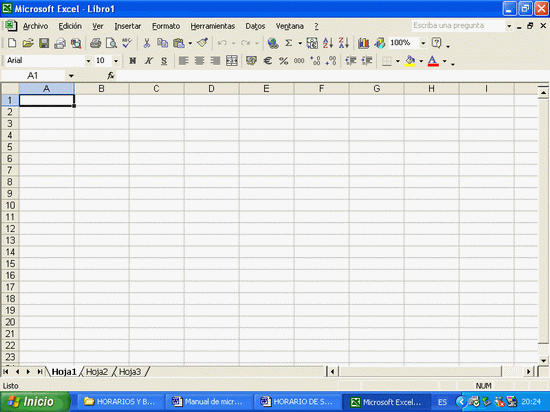Select column D header
The width and height of the screenshot is (550, 412).
(212, 89)
